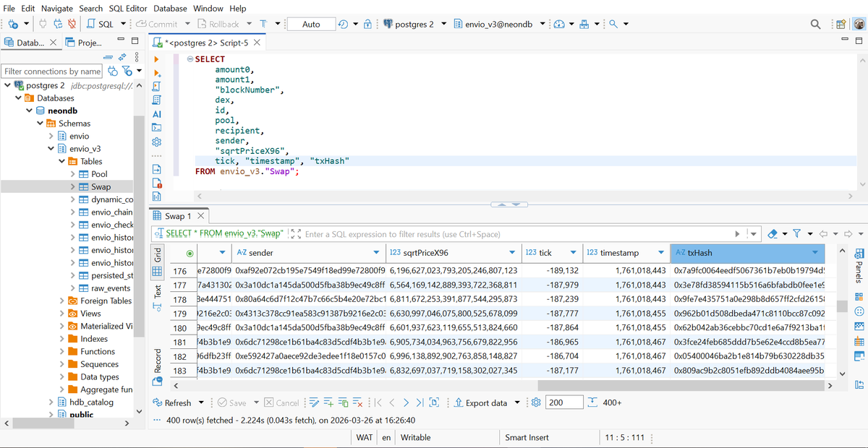Open the envio_v3@neondb schema selector

click(498, 24)
